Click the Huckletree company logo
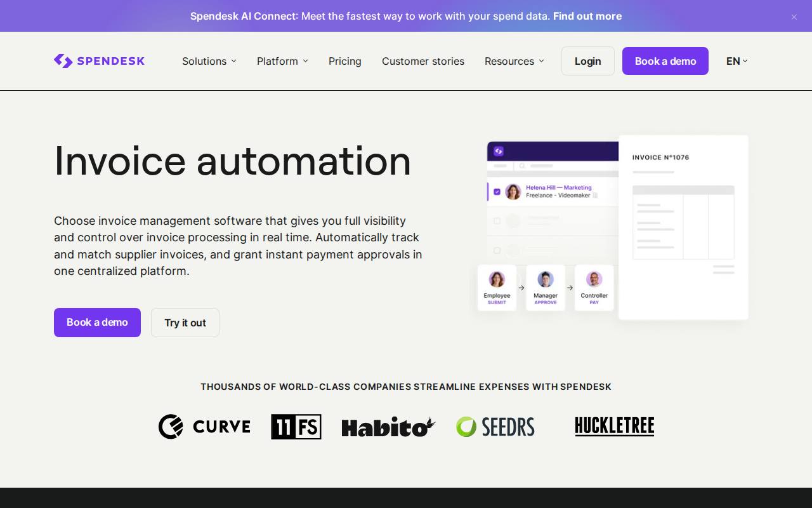Image resolution: width=812 pixels, height=508 pixels. [x=615, y=426]
